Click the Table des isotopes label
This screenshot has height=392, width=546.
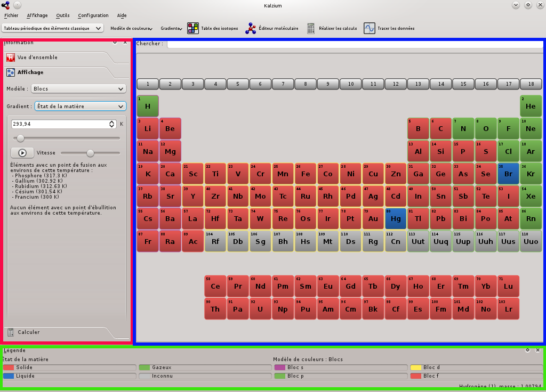[219, 28]
